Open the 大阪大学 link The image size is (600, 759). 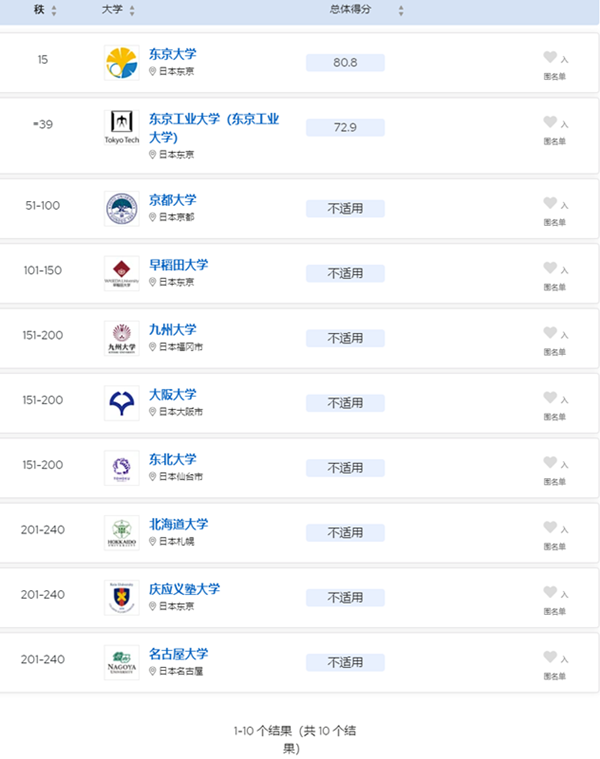click(172, 395)
